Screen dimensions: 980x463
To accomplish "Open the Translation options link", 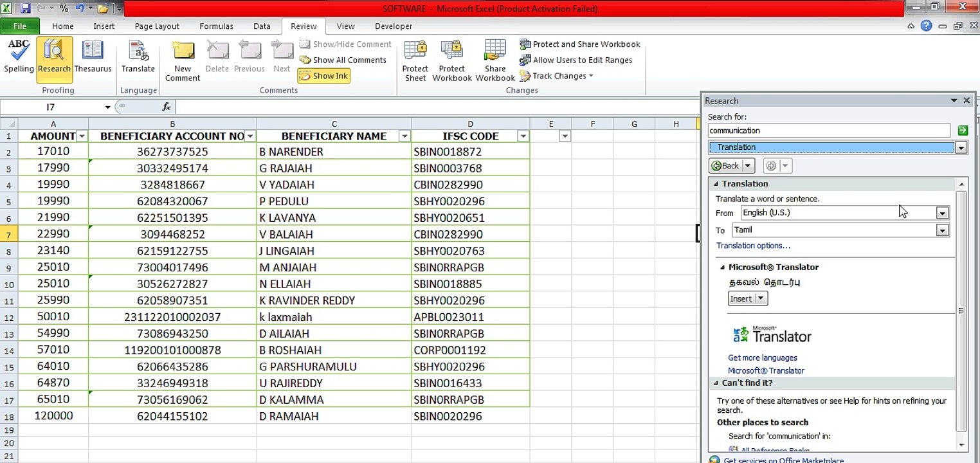I will coord(753,246).
